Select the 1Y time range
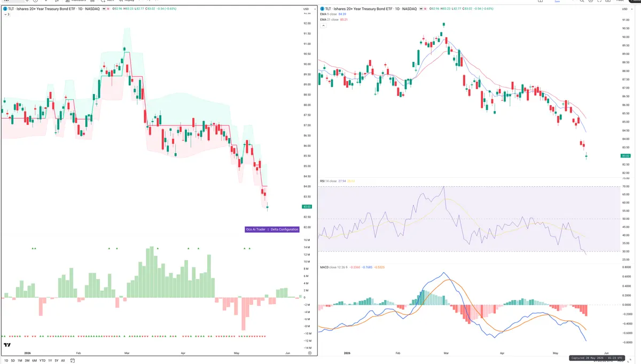 [50, 361]
